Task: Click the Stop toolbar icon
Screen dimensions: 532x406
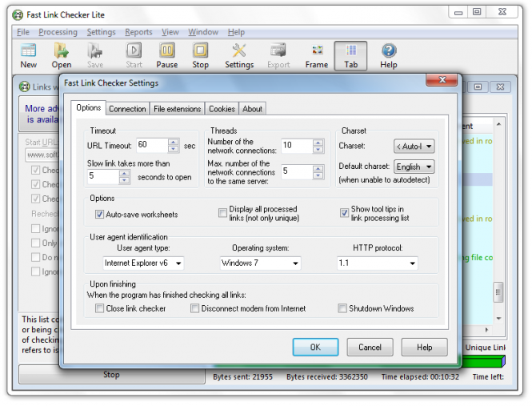Action: [x=200, y=56]
